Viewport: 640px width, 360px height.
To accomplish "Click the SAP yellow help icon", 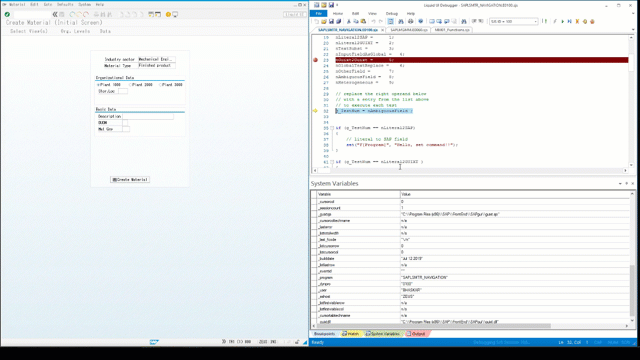I will (168, 14).
